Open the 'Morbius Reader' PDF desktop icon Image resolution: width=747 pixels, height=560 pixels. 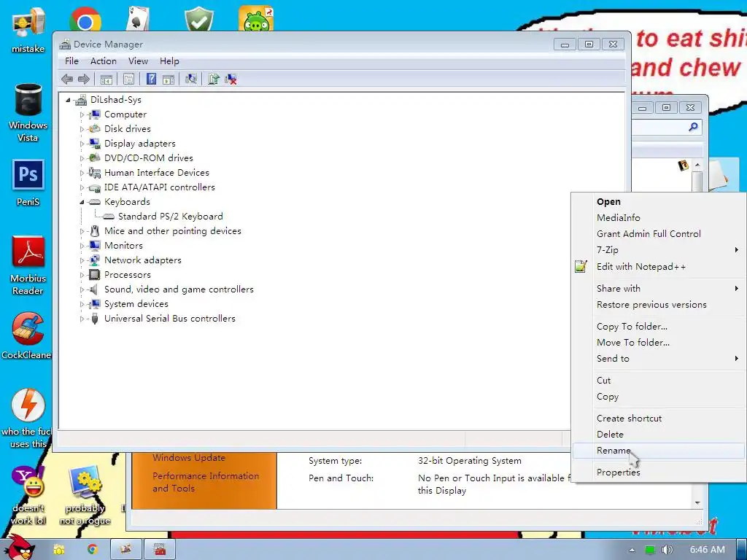click(x=28, y=265)
